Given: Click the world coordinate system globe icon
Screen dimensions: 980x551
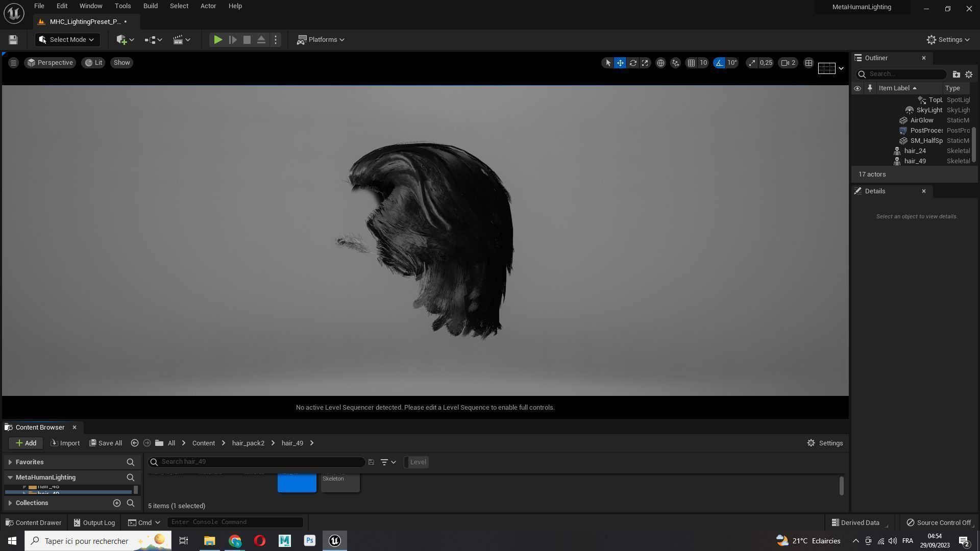Looking at the screenshot, I should click(660, 63).
